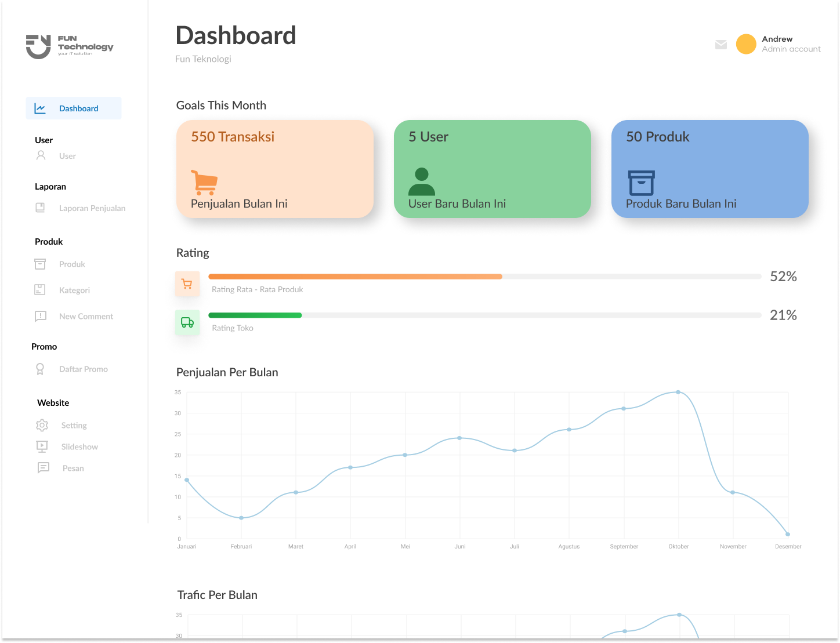Screen dimensions: 840x643
Task: Click the User person icon in sidebar
Action: point(41,155)
